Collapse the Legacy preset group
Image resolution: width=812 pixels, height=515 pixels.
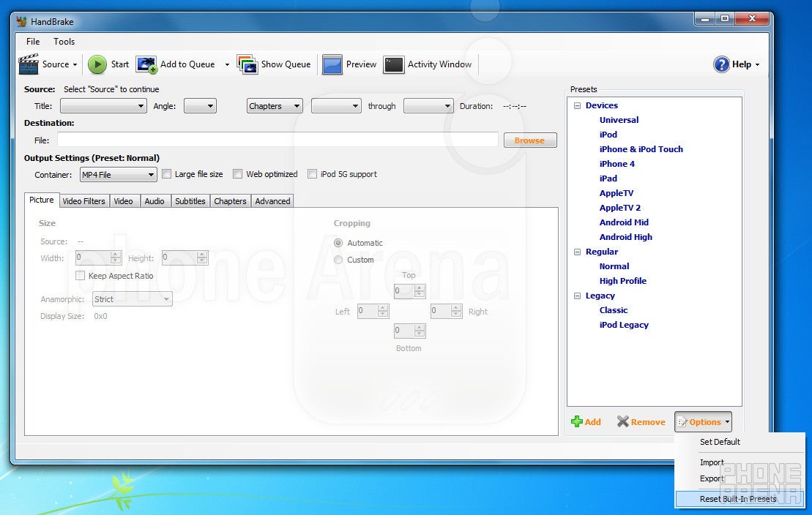tap(578, 296)
